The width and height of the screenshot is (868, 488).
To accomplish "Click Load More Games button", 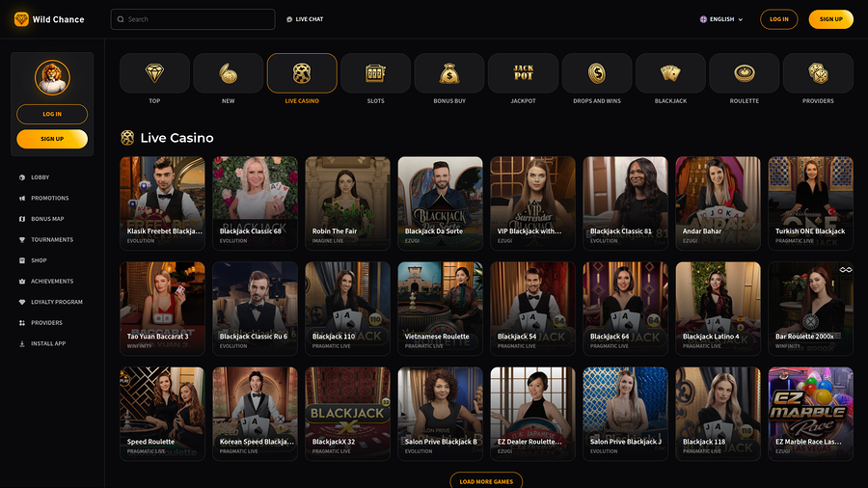I will click(x=486, y=480).
